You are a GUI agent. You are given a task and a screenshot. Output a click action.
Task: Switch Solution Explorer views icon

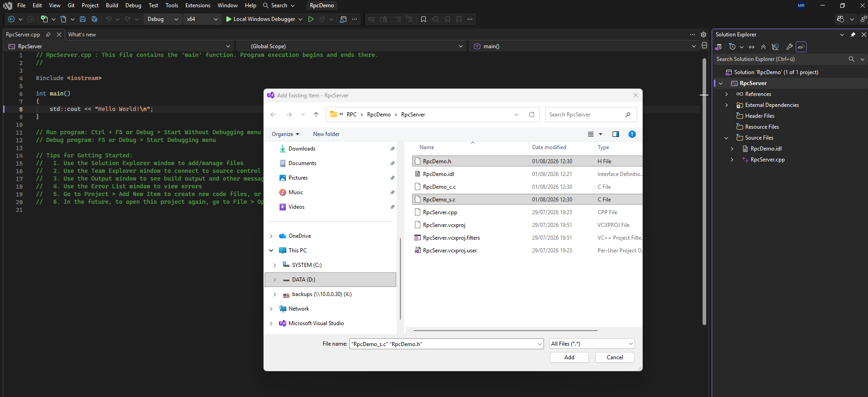718,47
